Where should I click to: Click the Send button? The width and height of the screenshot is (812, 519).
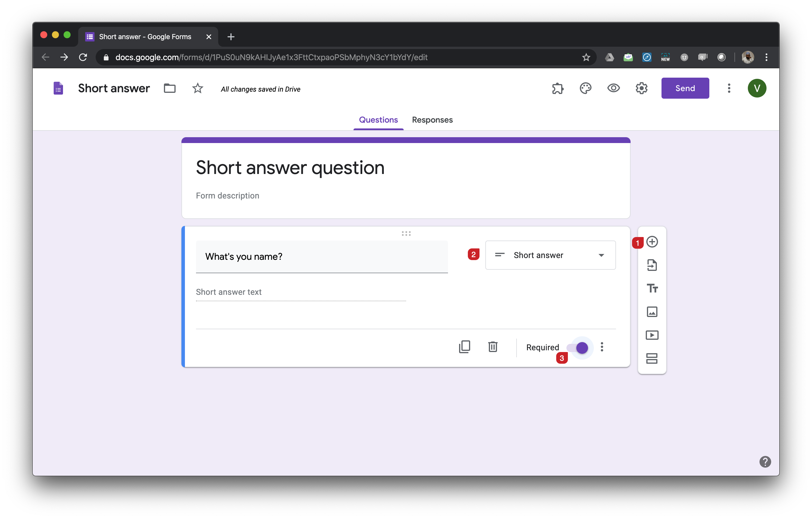pos(685,88)
